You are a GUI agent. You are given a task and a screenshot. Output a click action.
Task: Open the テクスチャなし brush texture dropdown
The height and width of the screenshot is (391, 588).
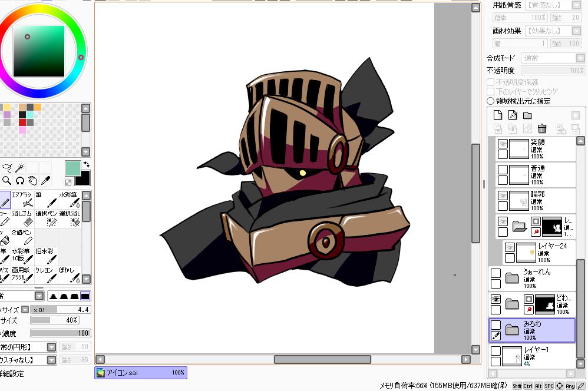click(52, 360)
